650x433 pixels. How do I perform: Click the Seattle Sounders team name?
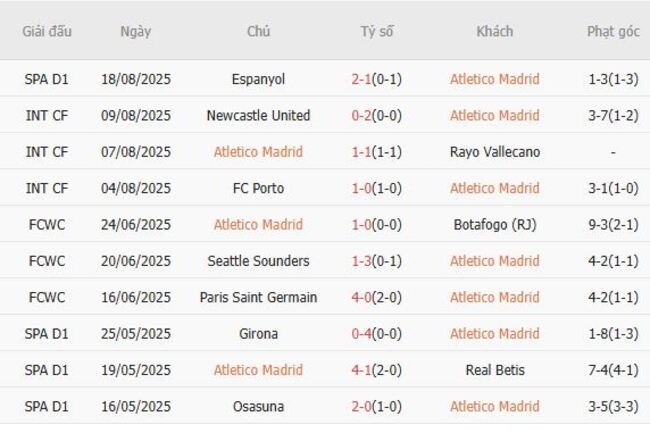258,261
